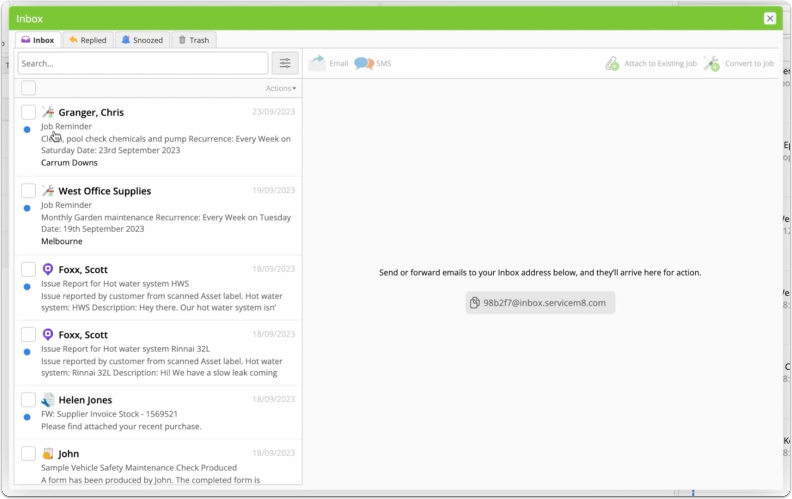Click the form icon beside John
This screenshot has width=792, height=499.
(48, 454)
